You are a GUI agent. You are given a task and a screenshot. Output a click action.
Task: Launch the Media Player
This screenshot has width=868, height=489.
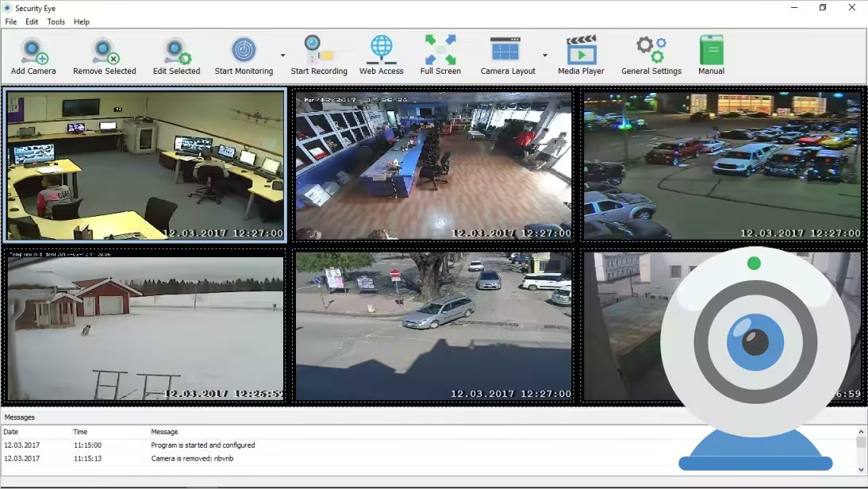click(x=581, y=51)
